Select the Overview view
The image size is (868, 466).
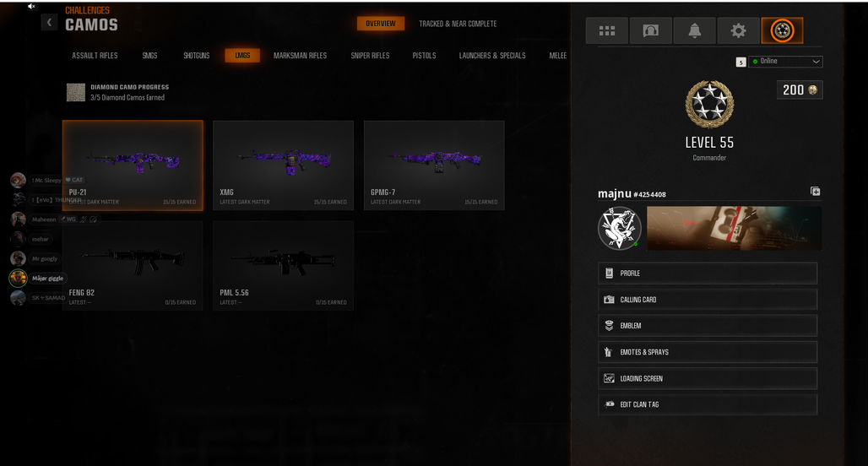pos(380,24)
